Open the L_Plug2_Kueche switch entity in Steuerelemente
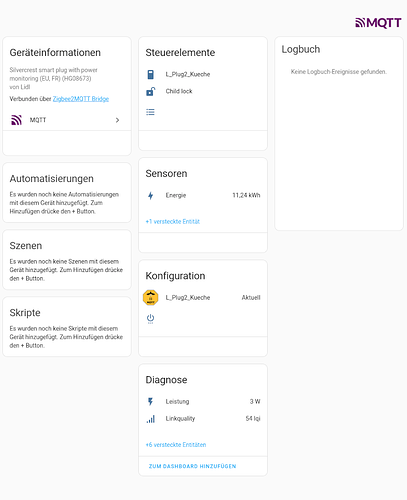The image size is (407, 500). pyautogui.click(x=203, y=74)
